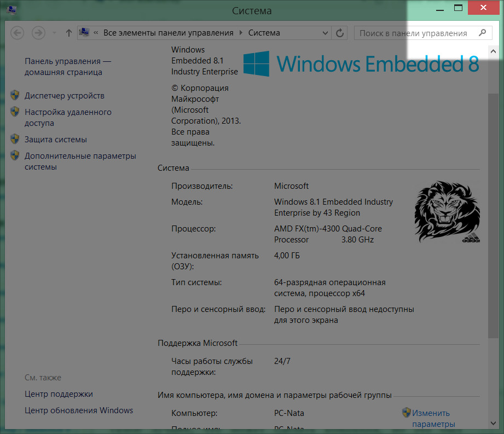This screenshot has height=434, width=504.
Task: Click 'Система' breadcrumb in address bar
Action: [x=264, y=33]
